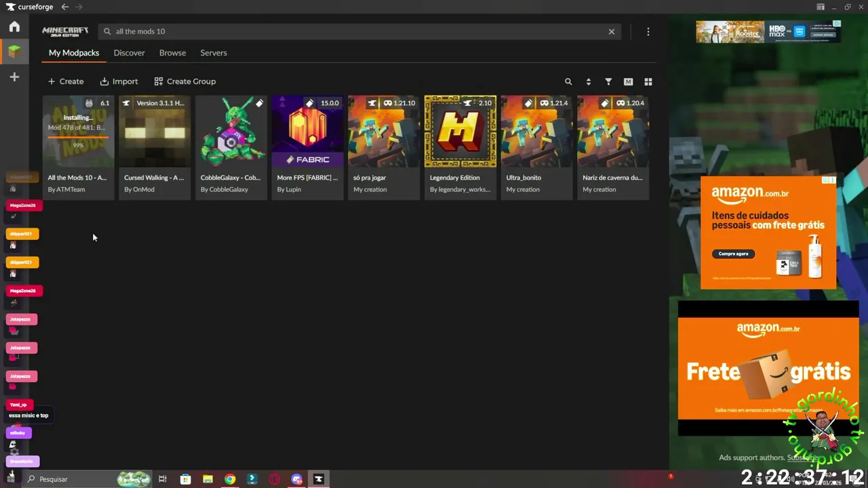Open the só pra jogar profile card

point(384,147)
